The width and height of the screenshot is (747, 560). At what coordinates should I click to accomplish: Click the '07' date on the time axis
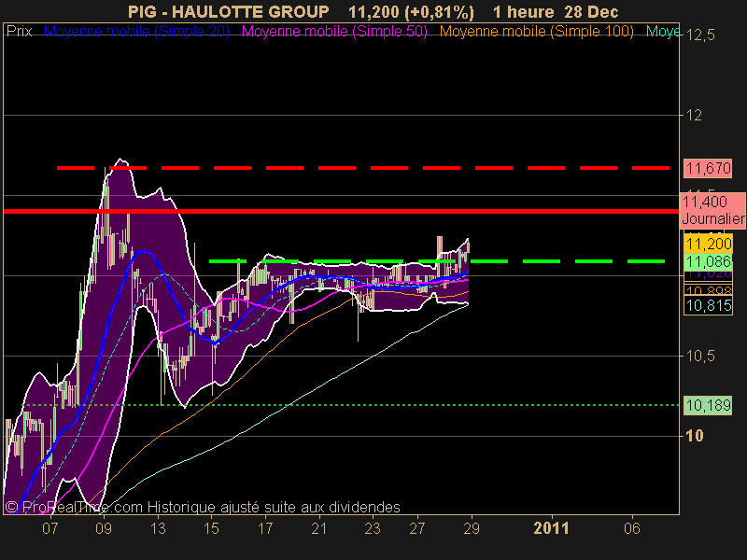50,528
